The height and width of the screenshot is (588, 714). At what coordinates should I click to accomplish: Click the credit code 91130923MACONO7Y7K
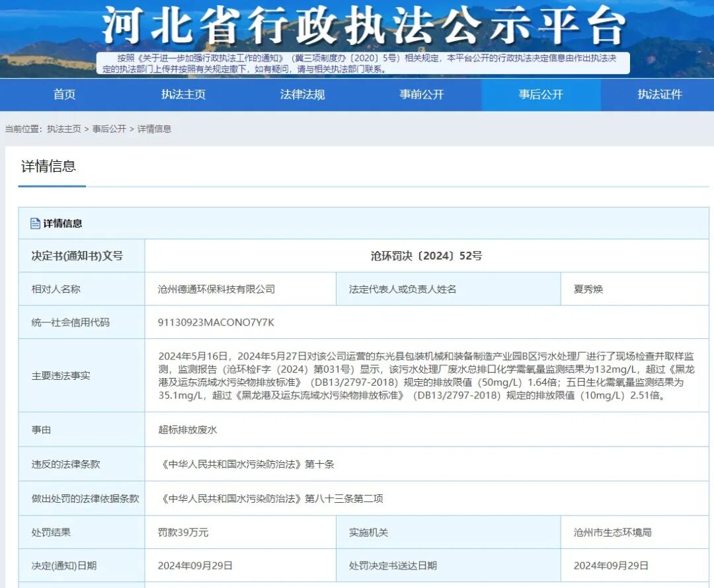click(x=216, y=322)
